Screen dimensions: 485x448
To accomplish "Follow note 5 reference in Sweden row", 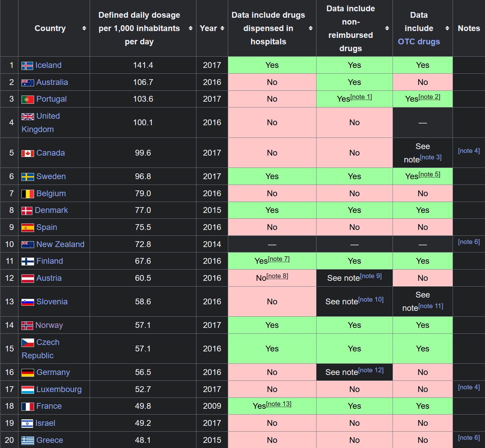I will tap(429, 174).
